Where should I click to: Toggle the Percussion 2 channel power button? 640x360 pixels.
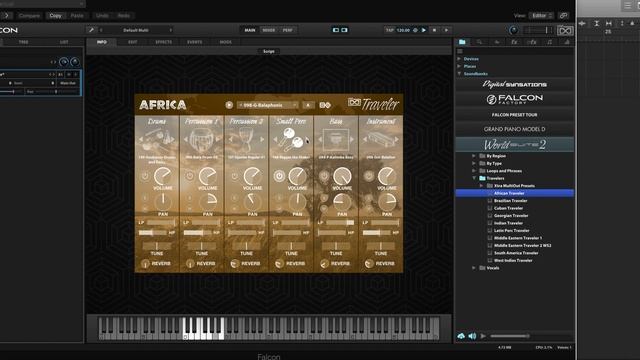point(234,176)
